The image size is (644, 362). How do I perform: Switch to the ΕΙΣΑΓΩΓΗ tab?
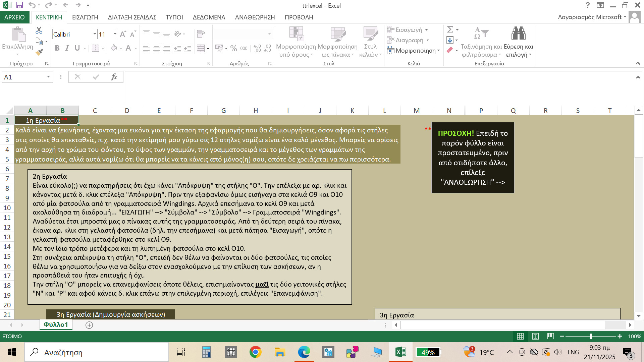85,17
